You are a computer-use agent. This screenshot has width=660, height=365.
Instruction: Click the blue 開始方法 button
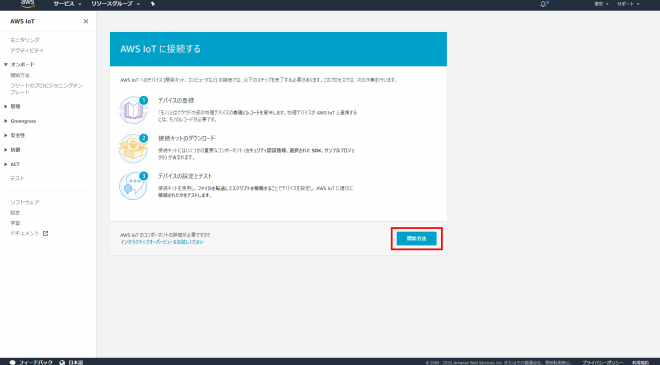(x=416, y=239)
